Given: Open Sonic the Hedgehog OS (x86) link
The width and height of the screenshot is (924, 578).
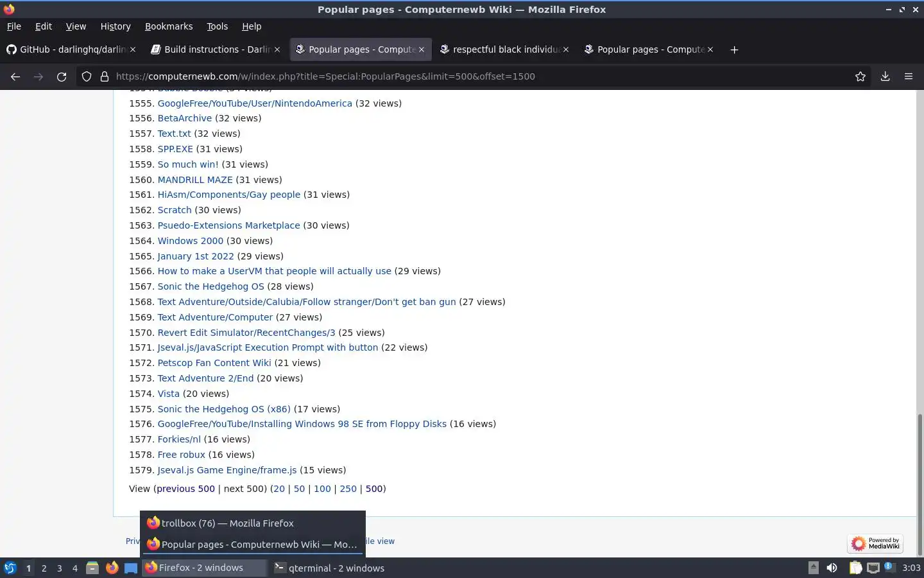Looking at the screenshot, I should point(224,409).
